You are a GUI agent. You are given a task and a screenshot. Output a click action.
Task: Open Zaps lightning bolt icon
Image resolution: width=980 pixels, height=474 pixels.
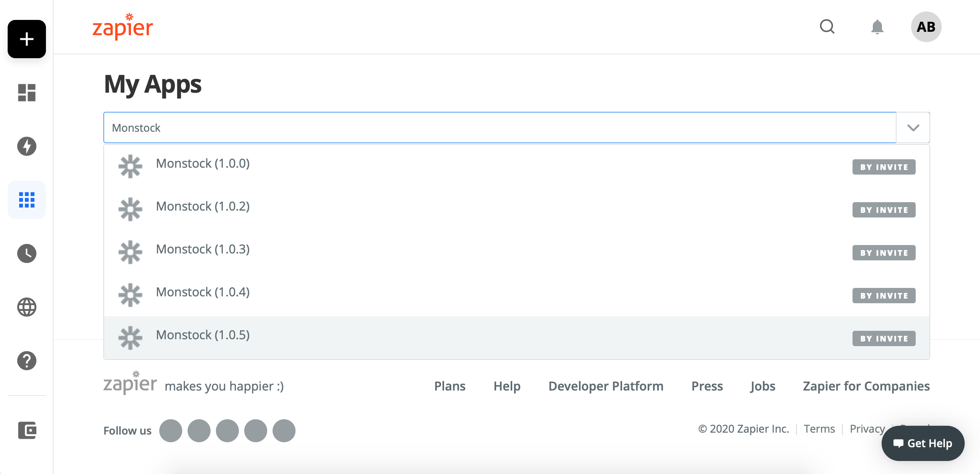tap(27, 146)
